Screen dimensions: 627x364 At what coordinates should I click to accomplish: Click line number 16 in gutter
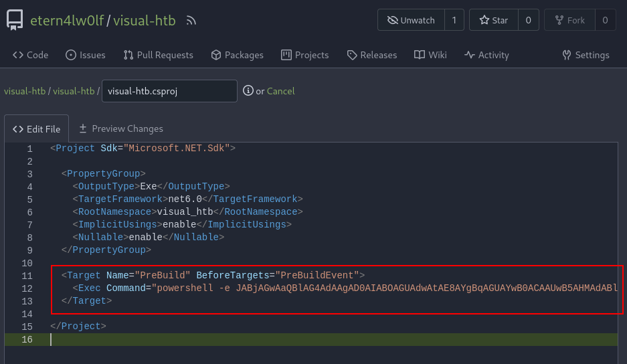pos(27,339)
